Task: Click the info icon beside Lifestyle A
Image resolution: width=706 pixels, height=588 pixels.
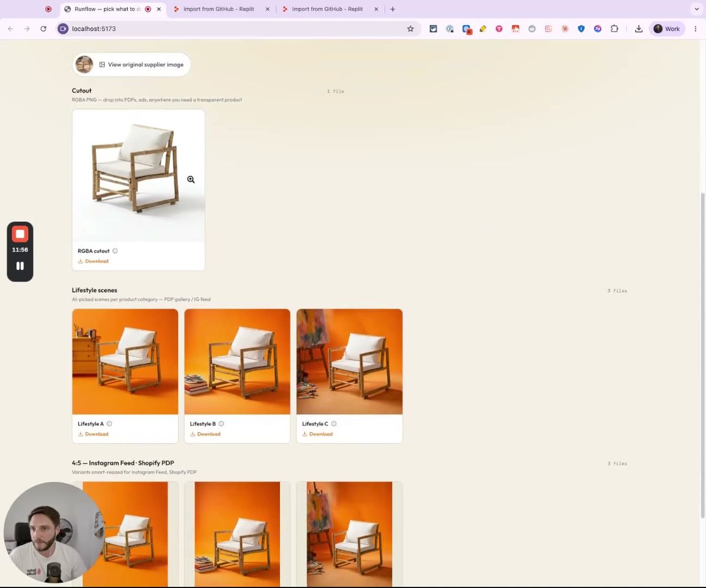Action: 109,424
